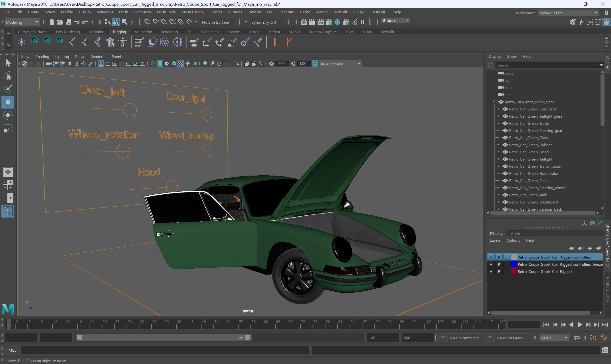Toggle textured display in viewport toolbar
This screenshot has height=364, width=611.
[x=181, y=64]
